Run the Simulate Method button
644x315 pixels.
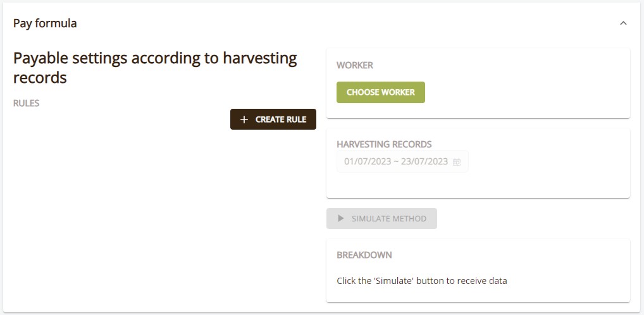(x=381, y=218)
